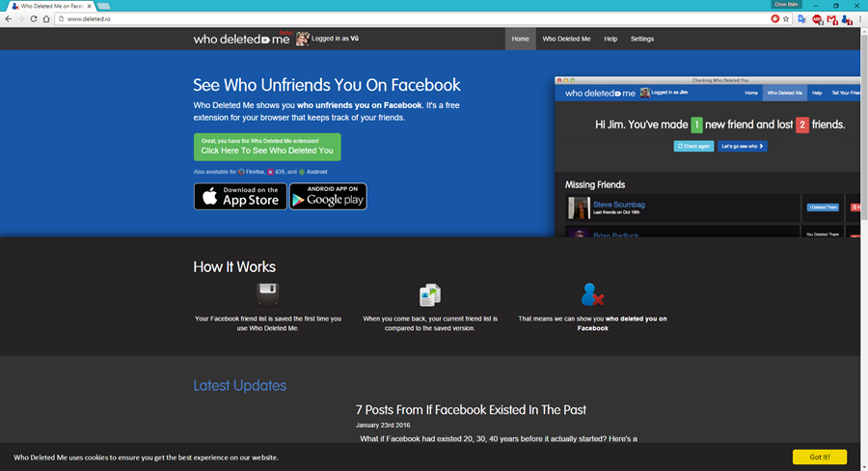
Task: Click the browser back arrow
Action: [9, 18]
